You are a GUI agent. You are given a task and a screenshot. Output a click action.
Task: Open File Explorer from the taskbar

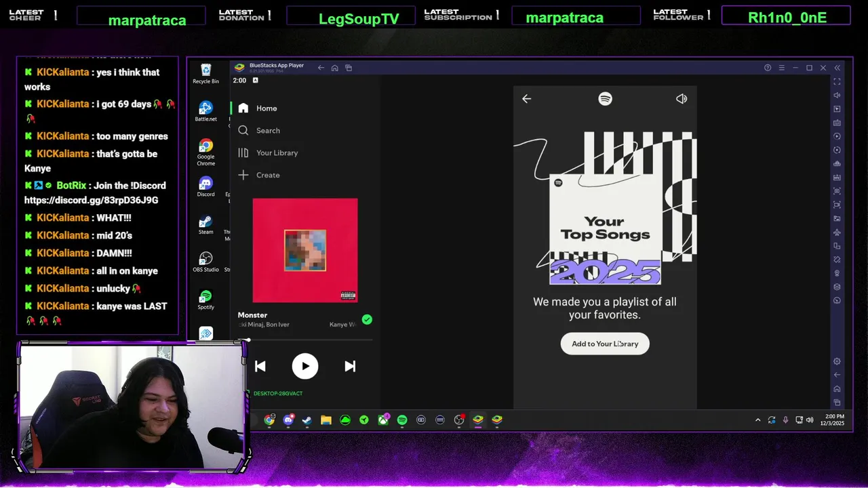click(x=326, y=420)
